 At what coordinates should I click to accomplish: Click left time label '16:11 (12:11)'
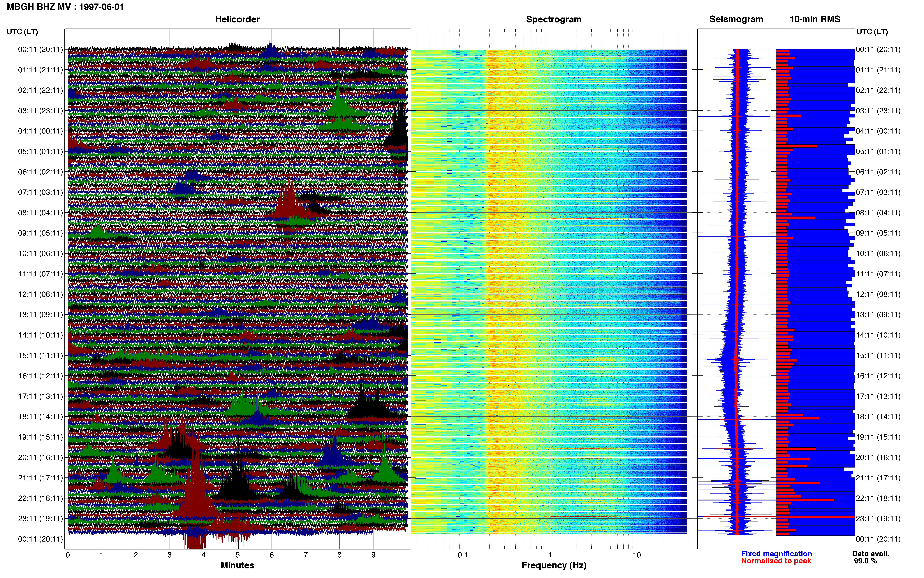click(x=41, y=376)
